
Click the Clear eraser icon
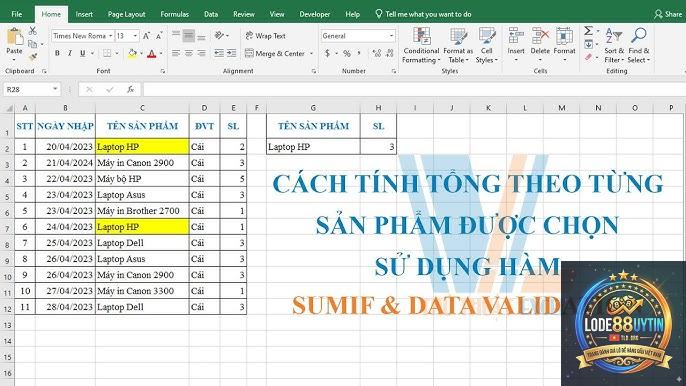(x=588, y=57)
